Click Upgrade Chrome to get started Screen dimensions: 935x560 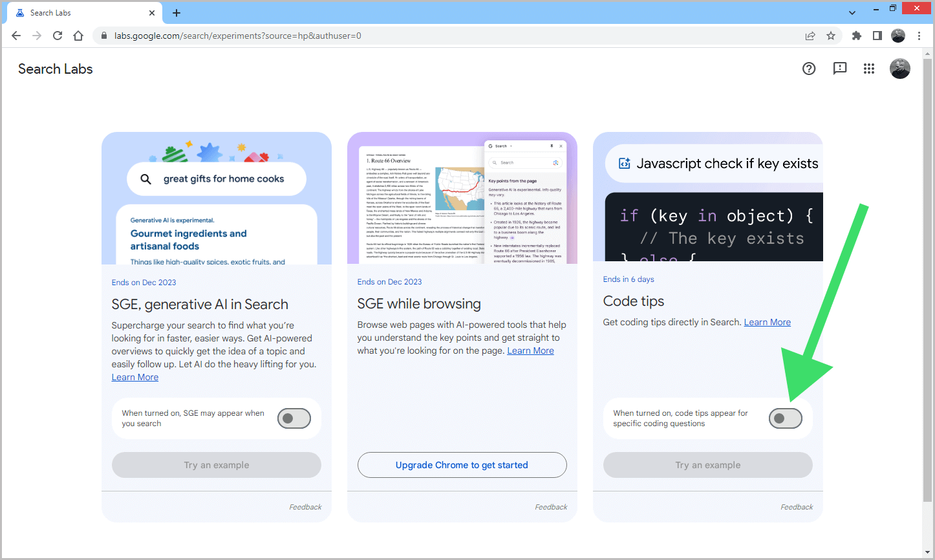[x=462, y=465]
